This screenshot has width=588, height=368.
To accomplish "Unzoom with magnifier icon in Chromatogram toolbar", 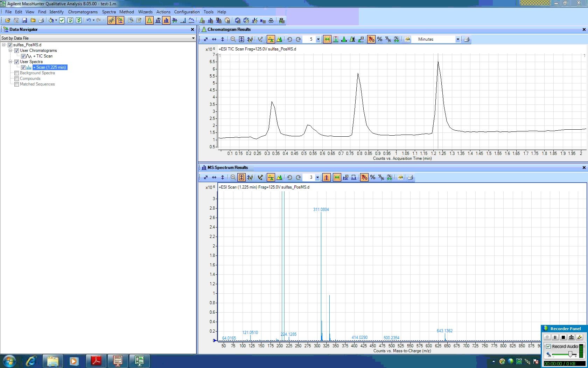I will 233,39.
